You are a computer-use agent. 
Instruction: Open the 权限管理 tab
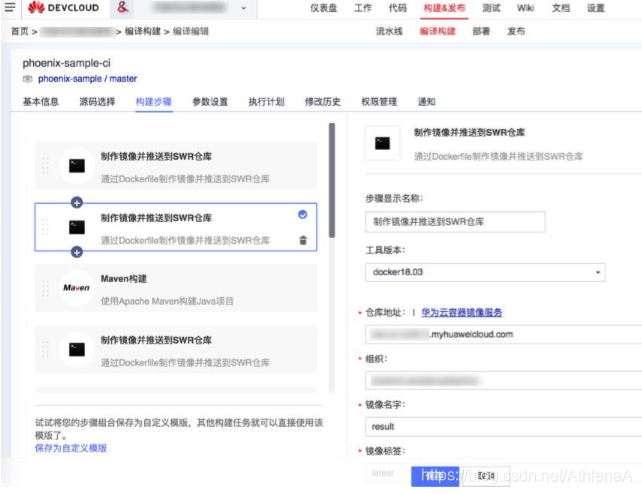pyautogui.click(x=379, y=102)
